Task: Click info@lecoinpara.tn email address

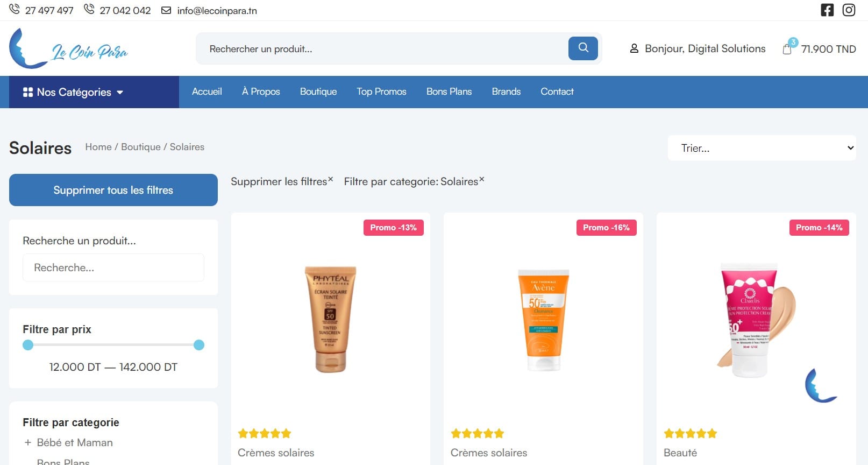Action: tap(217, 11)
